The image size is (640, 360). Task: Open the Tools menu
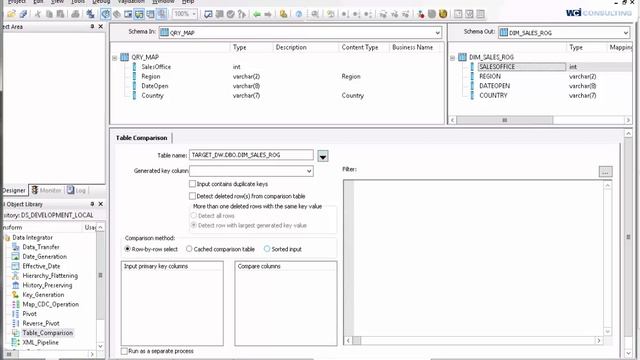point(77,2)
